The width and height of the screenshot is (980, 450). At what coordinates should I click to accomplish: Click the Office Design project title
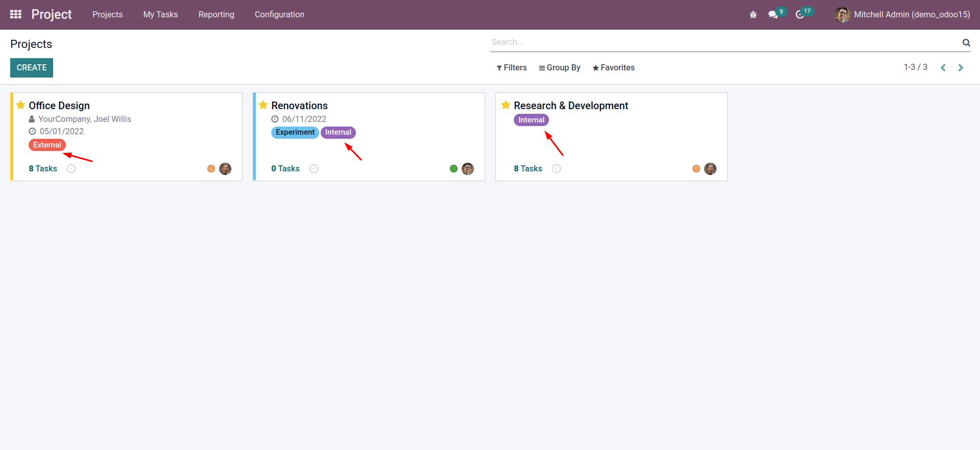[59, 106]
